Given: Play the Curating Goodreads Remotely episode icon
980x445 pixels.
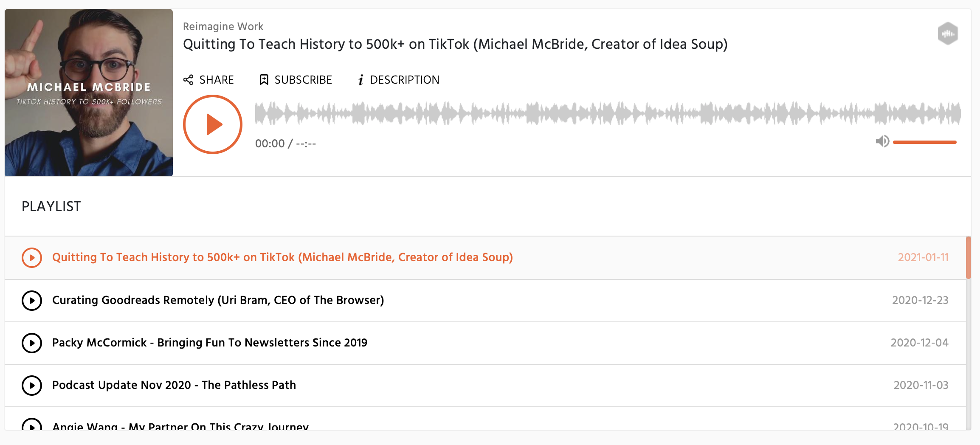Looking at the screenshot, I should 32,301.
